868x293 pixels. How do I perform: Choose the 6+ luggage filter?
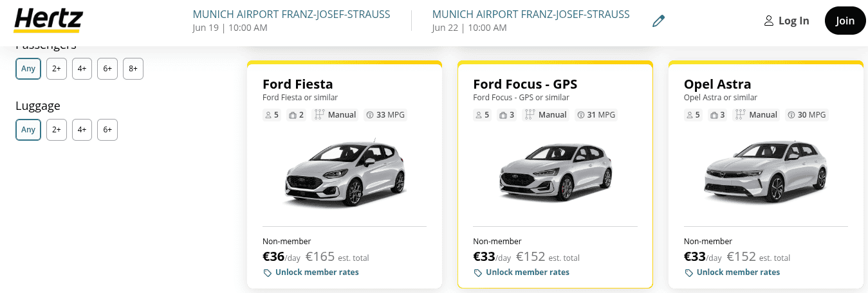pos(107,130)
